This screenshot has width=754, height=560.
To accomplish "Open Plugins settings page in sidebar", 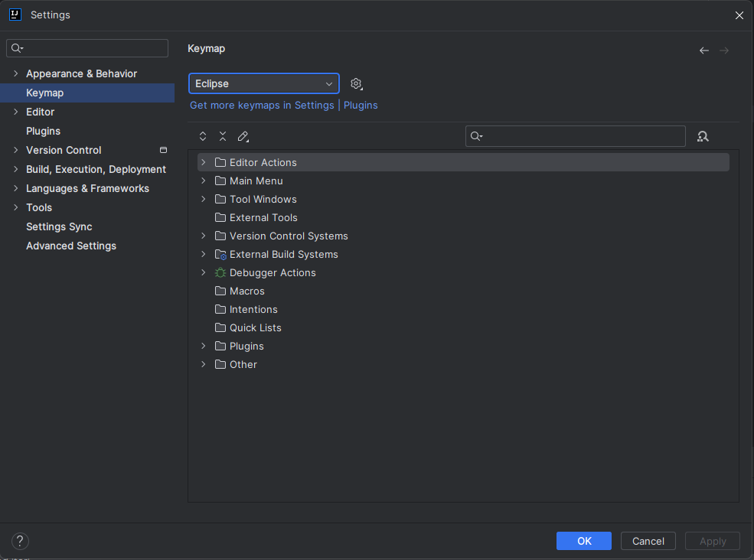I will pyautogui.click(x=87, y=132).
